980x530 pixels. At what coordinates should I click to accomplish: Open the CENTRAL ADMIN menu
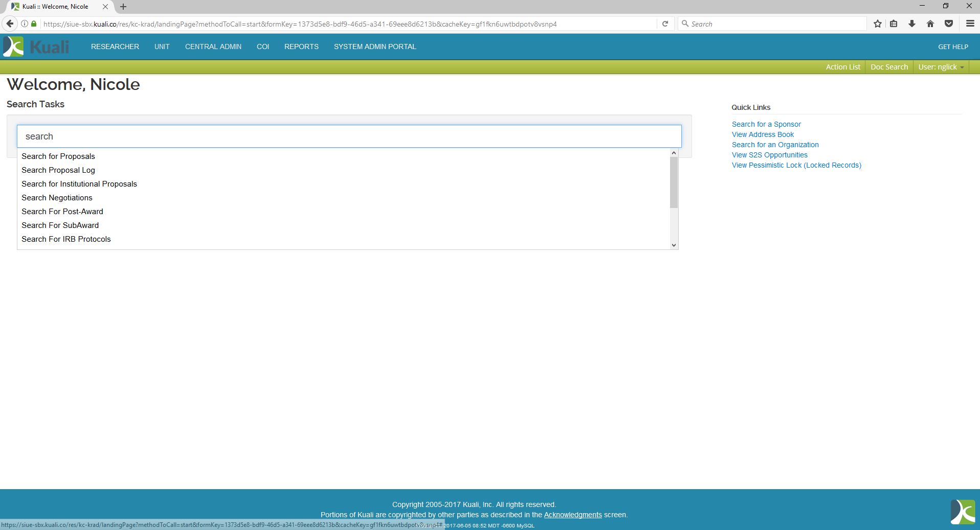click(x=213, y=47)
